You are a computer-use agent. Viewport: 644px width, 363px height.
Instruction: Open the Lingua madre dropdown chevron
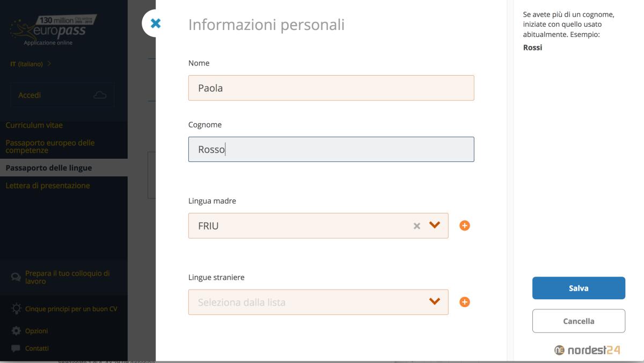click(x=436, y=225)
